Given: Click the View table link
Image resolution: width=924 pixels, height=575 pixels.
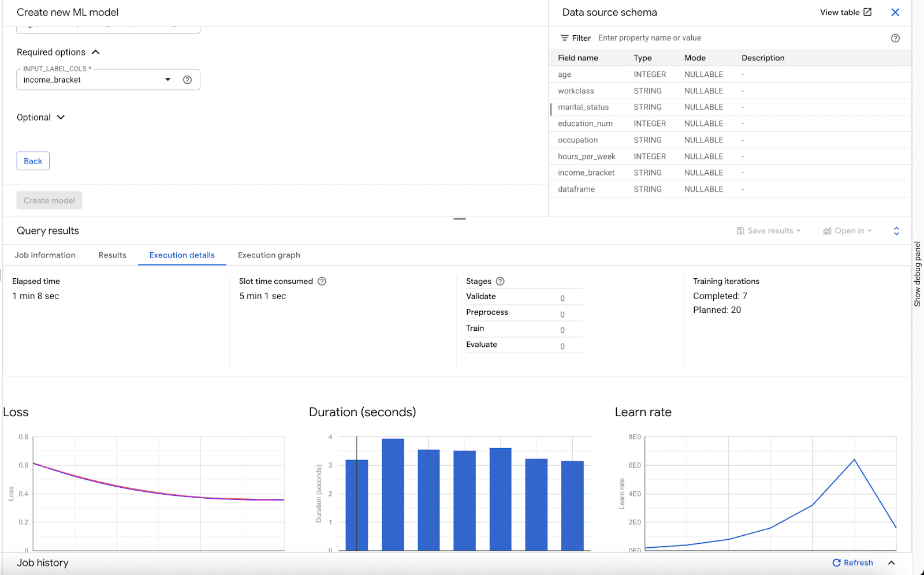Looking at the screenshot, I should (840, 12).
